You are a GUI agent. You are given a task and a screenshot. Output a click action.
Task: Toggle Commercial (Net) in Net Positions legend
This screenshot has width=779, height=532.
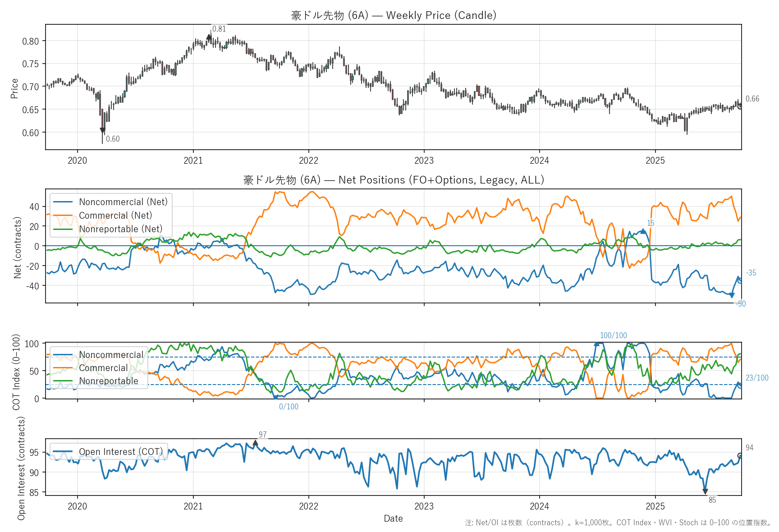click(x=115, y=216)
